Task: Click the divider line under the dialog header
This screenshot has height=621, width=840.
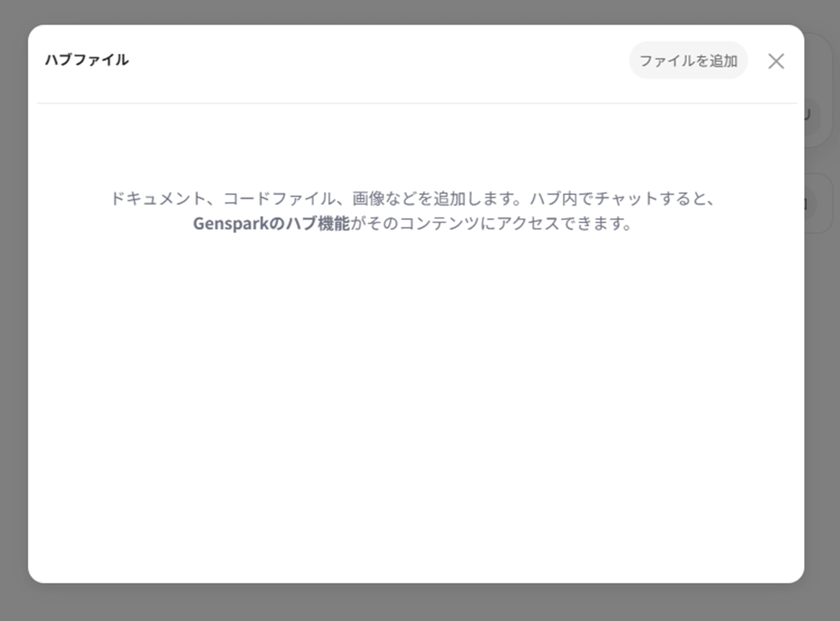Action: 415,103
